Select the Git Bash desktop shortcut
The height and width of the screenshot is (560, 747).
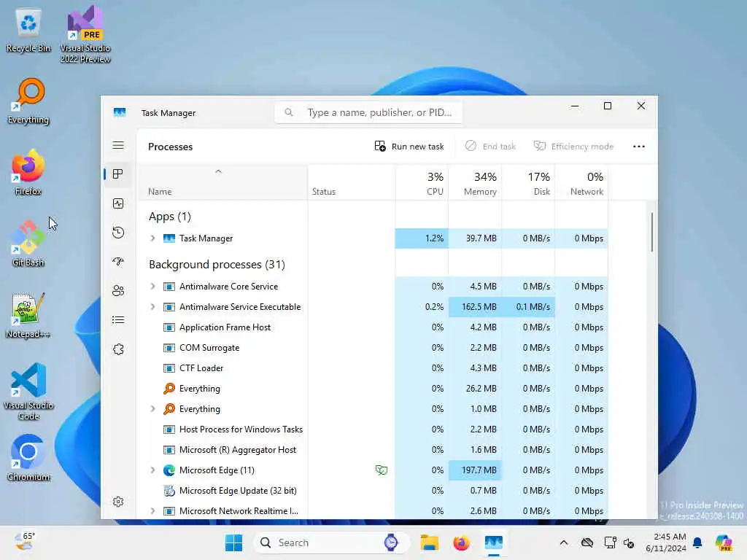coord(28,244)
